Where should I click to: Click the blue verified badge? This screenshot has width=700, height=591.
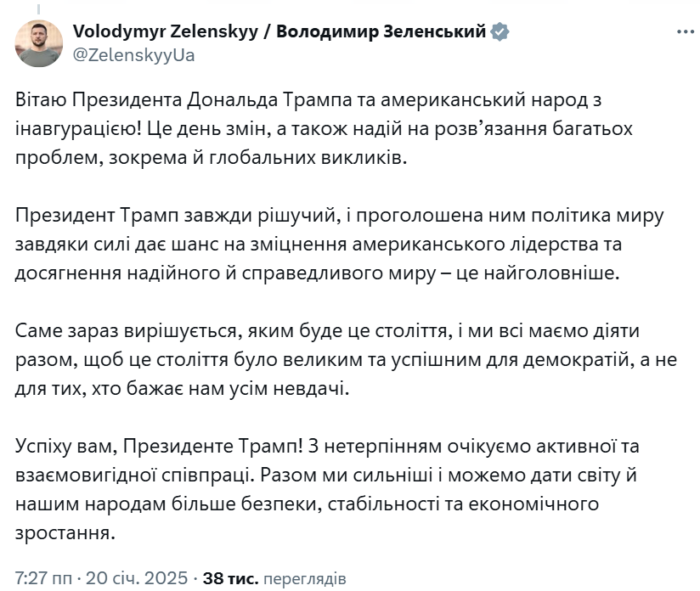(x=501, y=32)
